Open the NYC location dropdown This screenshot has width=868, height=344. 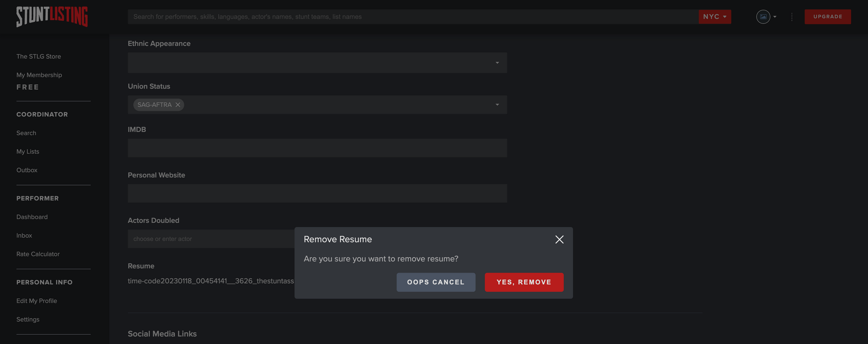pyautogui.click(x=715, y=16)
